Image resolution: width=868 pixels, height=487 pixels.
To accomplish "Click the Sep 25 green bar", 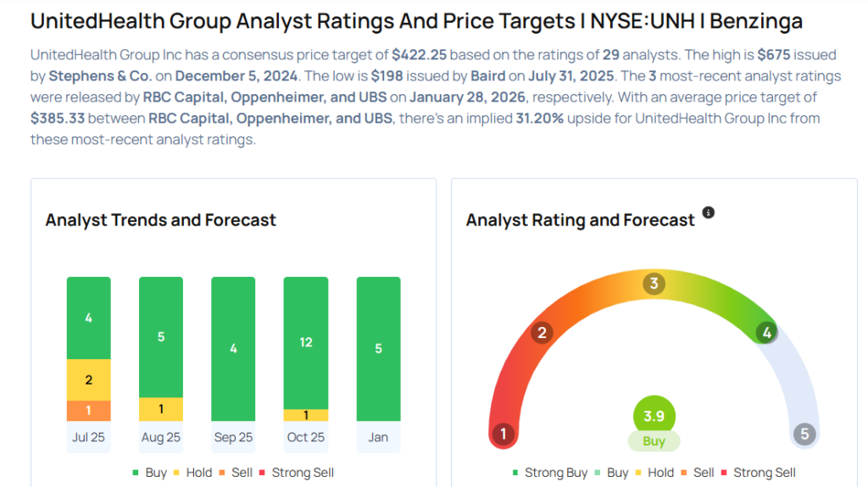I will click(x=233, y=348).
